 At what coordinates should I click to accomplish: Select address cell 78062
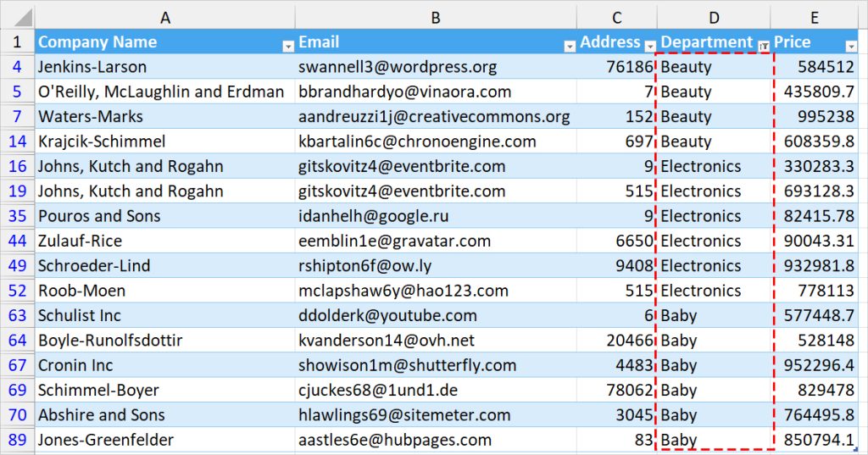click(x=617, y=391)
